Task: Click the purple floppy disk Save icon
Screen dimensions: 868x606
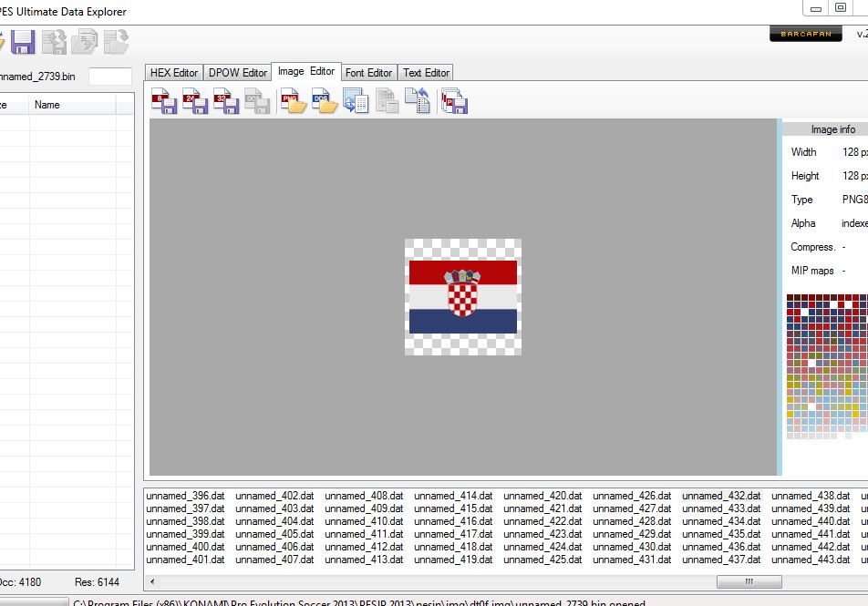Action: coord(23,42)
